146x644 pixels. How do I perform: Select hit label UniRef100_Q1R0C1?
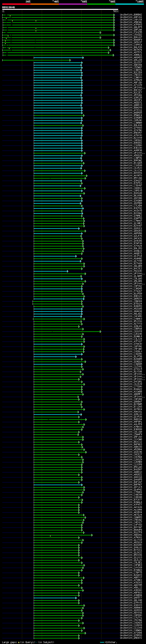point(131,228)
